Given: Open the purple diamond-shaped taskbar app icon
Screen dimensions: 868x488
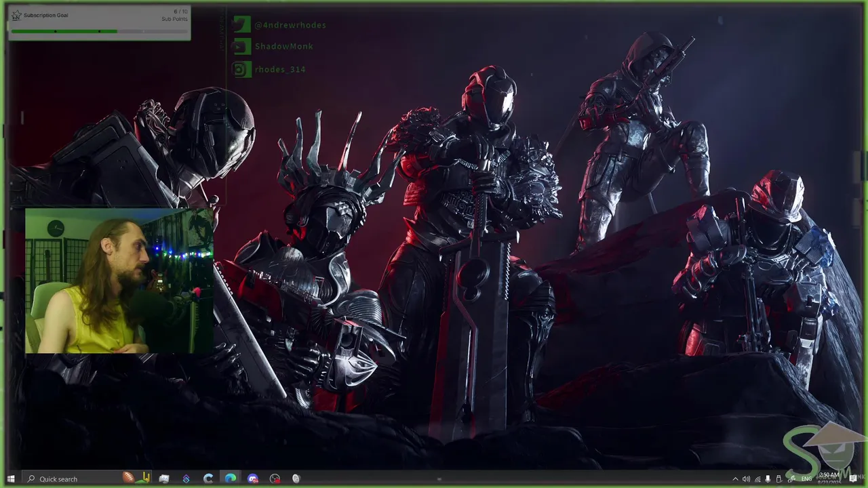Looking at the screenshot, I should point(186,479).
